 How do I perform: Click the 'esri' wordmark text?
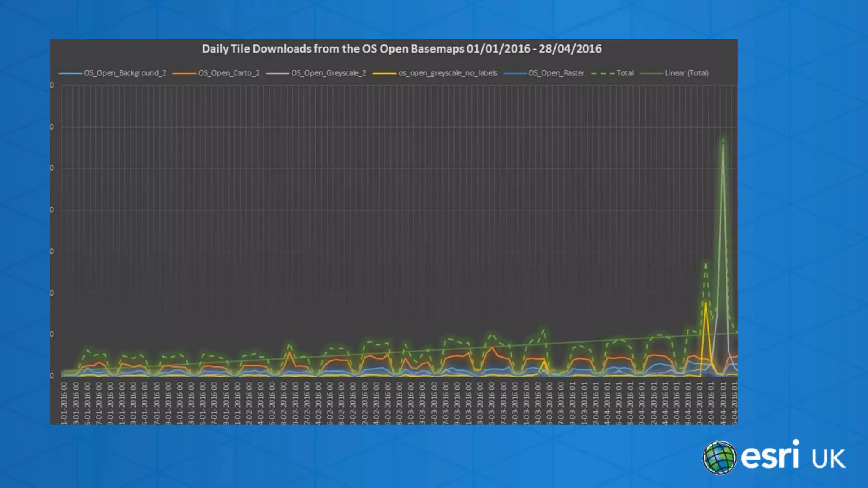click(770, 456)
